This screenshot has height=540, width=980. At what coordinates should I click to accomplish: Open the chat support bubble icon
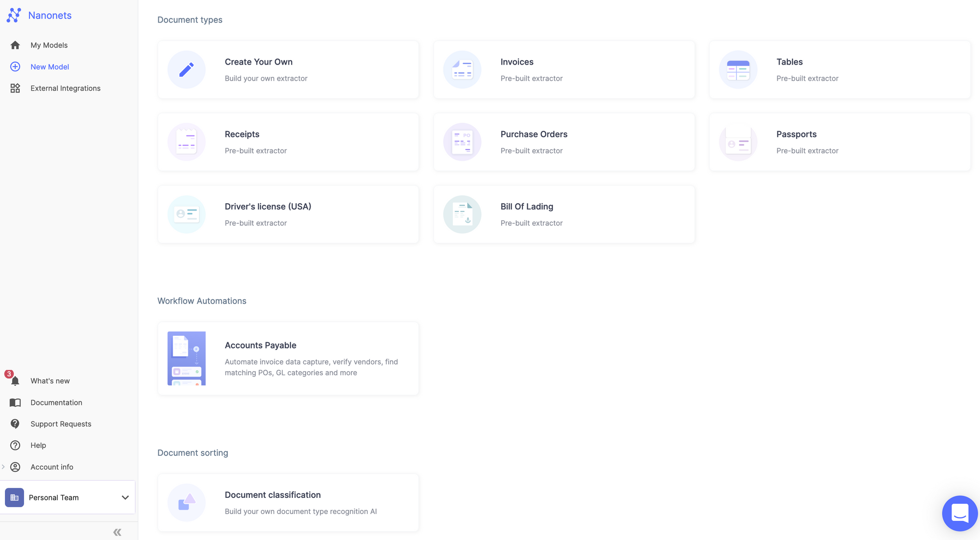pos(959,513)
